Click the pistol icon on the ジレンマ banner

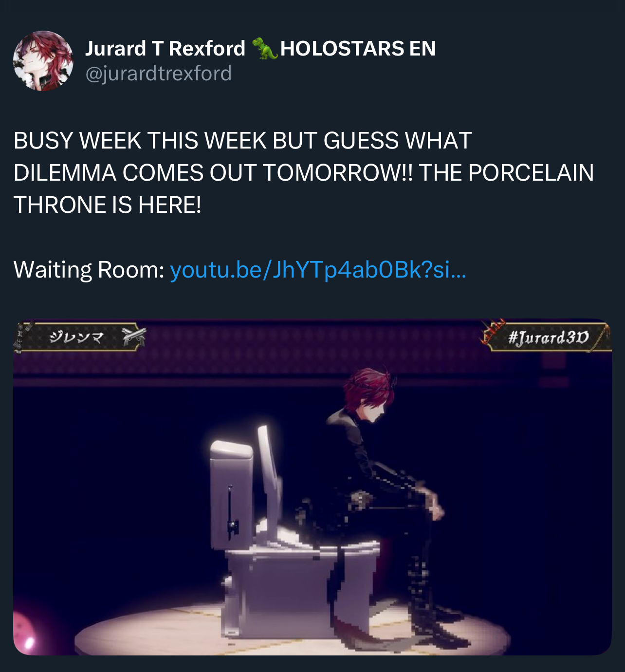pos(133,336)
